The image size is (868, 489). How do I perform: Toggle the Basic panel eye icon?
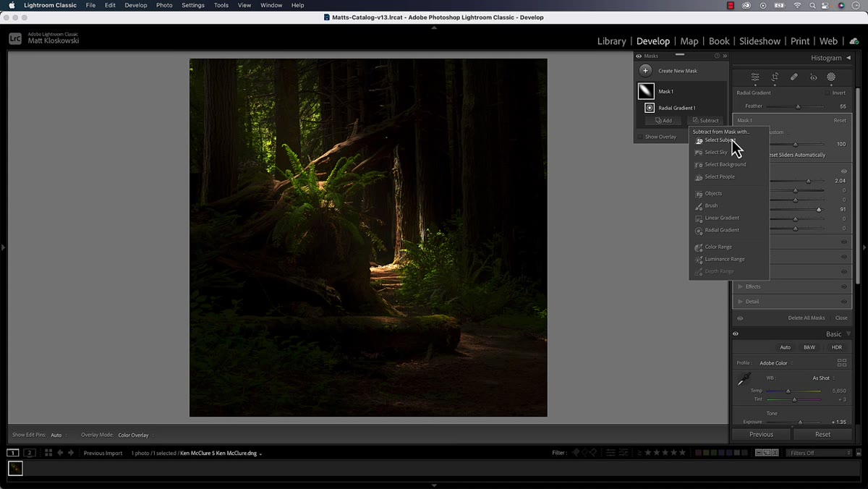coord(736,334)
